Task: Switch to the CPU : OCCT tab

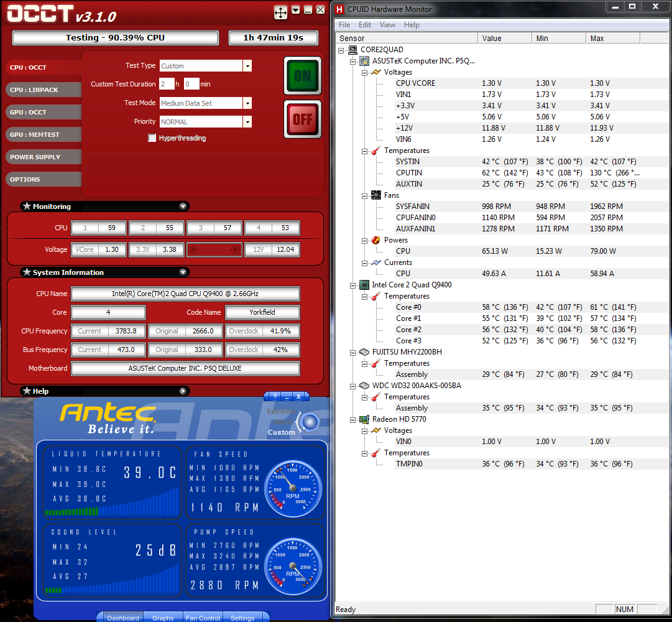Action: (43, 68)
